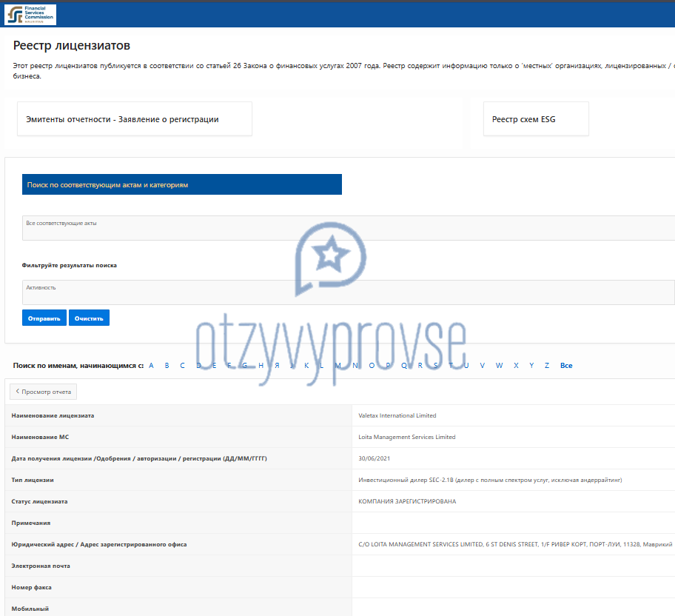Show names starting with letter V
This screenshot has width=675, height=616.
pyautogui.click(x=482, y=365)
